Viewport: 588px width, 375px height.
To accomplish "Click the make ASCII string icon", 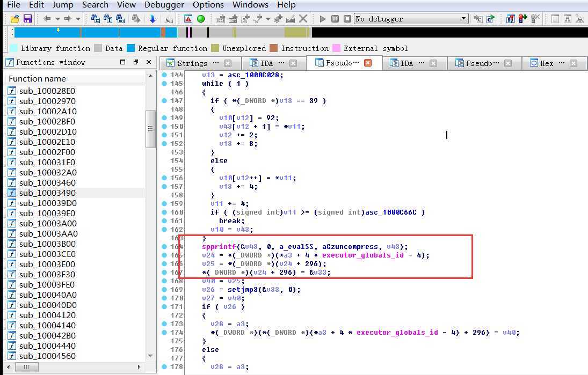I will coord(245,19).
